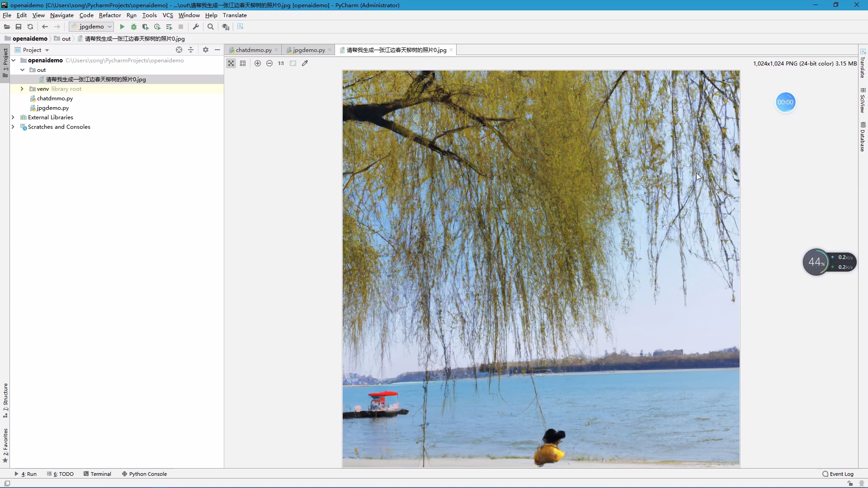Click the 44% network monitor circle
The image size is (868, 488).
tap(816, 262)
